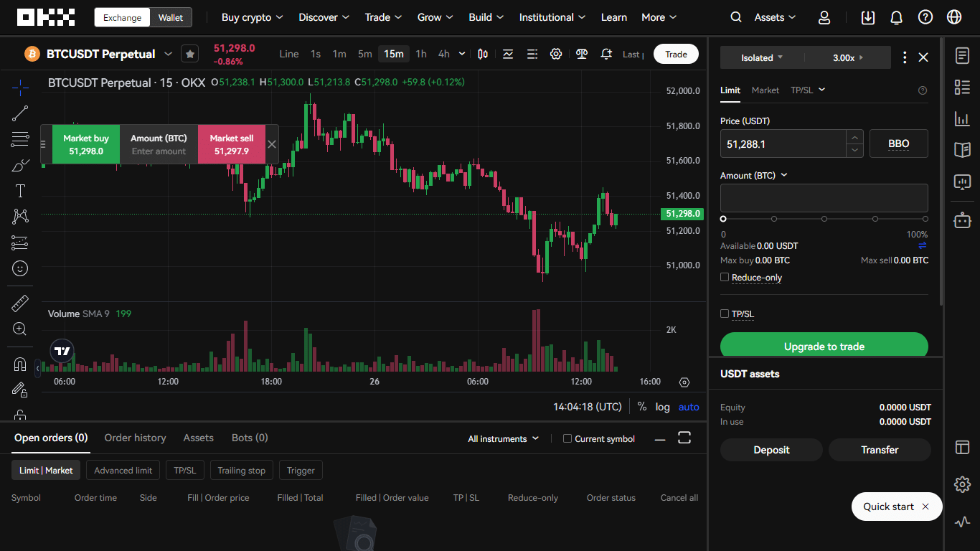Change candlestick chart style icon

click(x=483, y=54)
